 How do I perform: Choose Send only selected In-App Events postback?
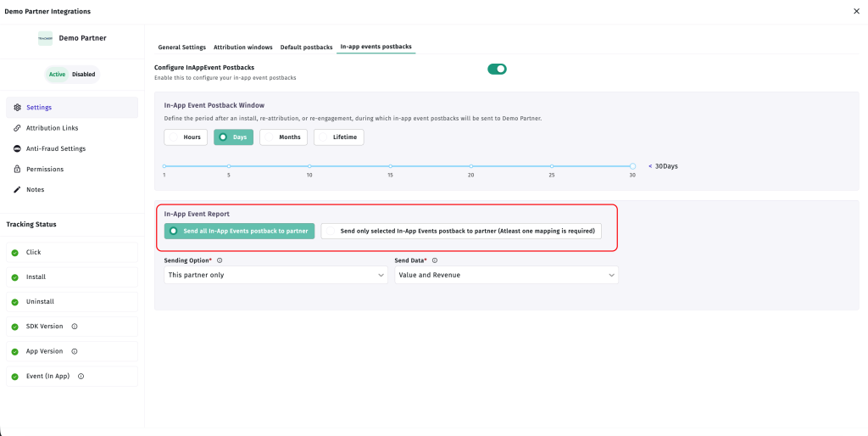click(x=461, y=231)
